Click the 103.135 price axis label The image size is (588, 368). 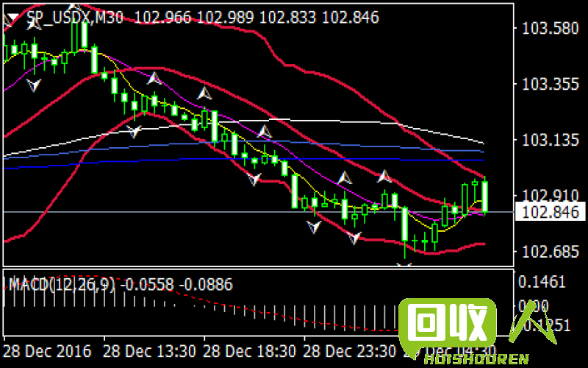click(x=550, y=141)
